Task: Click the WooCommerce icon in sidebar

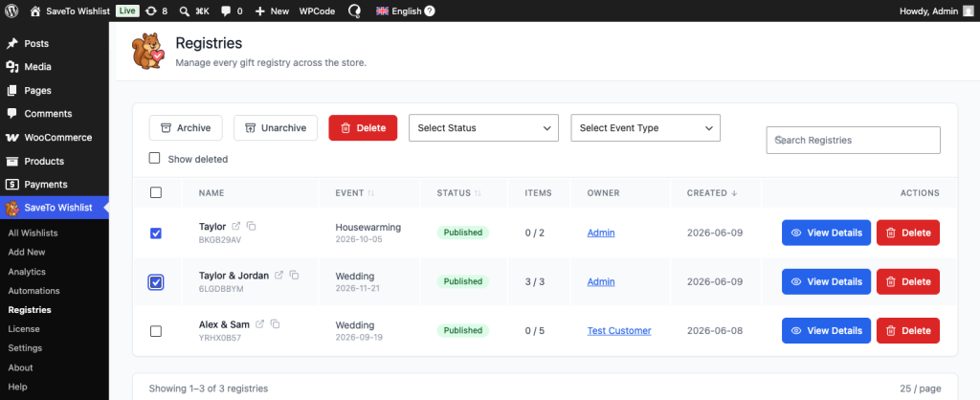Action: click(11, 138)
